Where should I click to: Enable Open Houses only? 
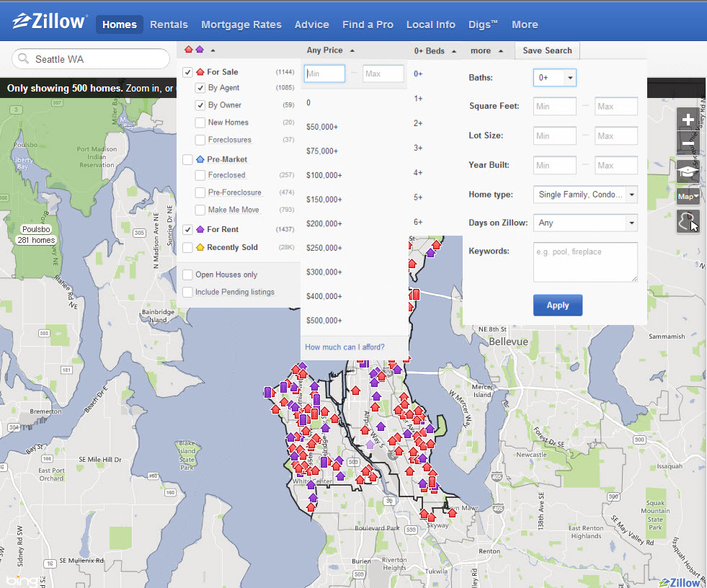[x=187, y=275]
